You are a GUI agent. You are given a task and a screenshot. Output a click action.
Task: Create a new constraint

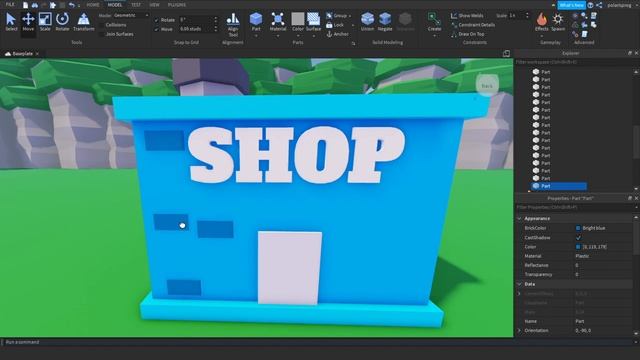tap(434, 22)
